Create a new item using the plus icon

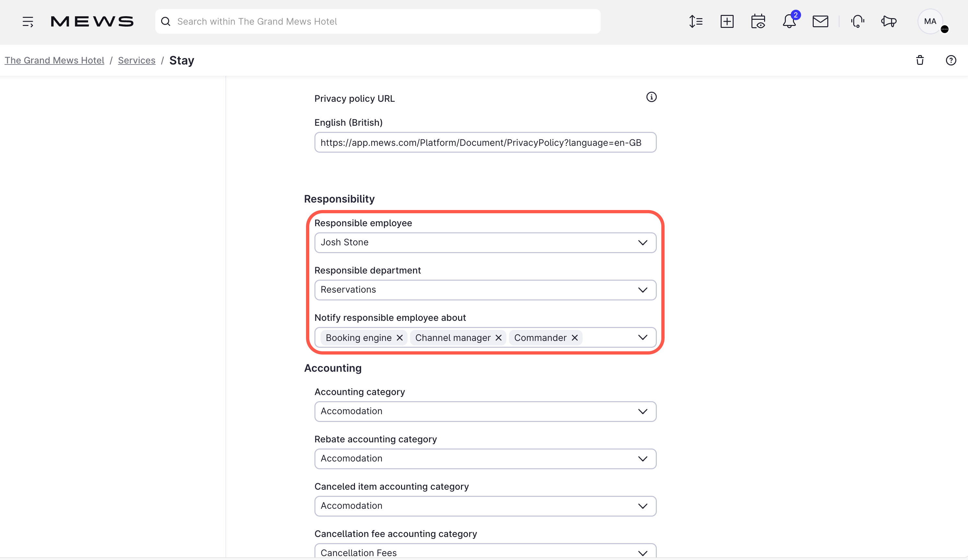tap(727, 21)
